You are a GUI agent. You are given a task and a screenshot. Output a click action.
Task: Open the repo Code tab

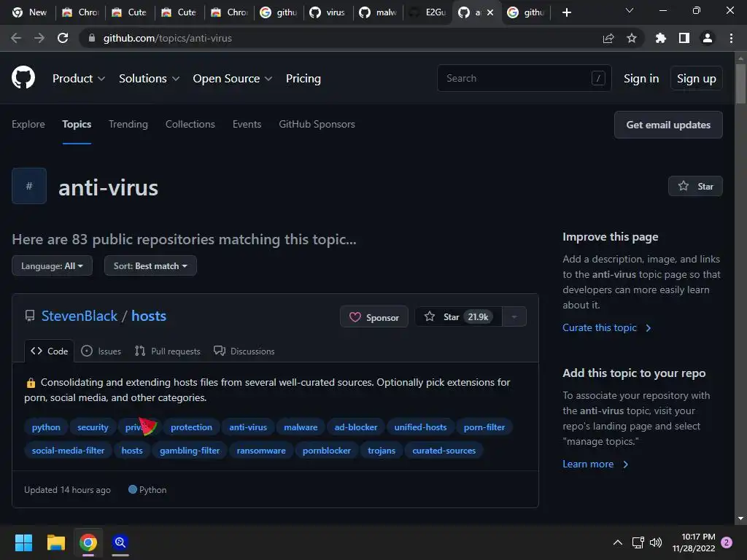[49, 351]
